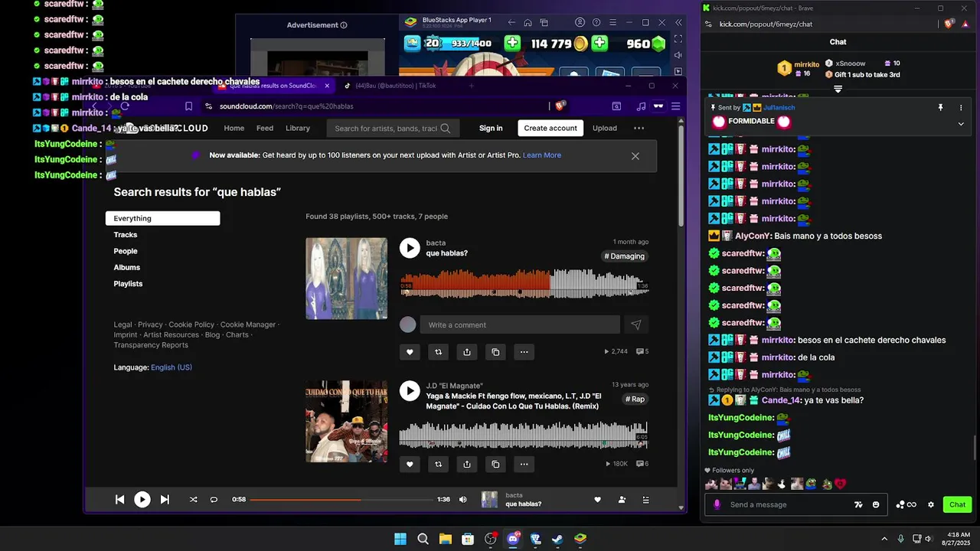Open SoundCloud Home page

pos(234,128)
